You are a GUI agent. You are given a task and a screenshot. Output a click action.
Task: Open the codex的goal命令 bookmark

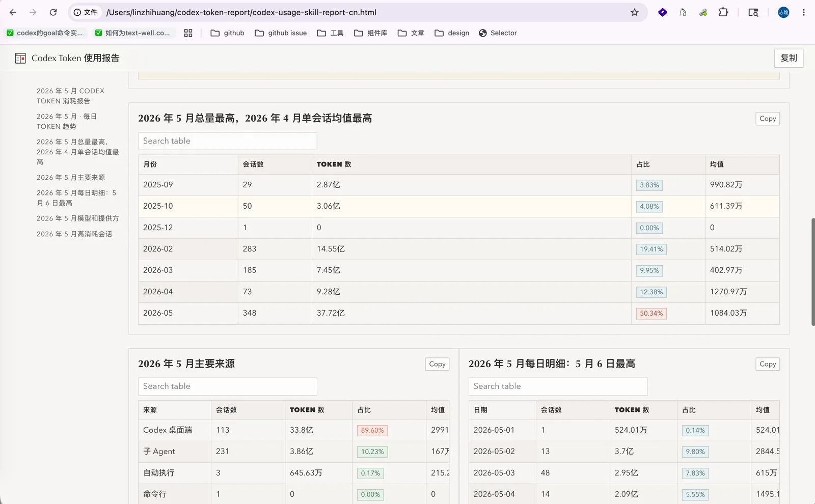tap(45, 33)
